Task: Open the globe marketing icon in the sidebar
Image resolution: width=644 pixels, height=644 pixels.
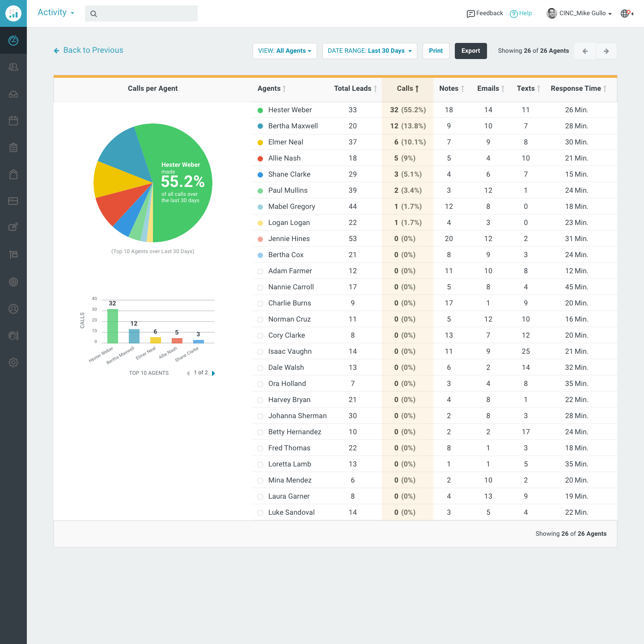Action: click(13, 335)
